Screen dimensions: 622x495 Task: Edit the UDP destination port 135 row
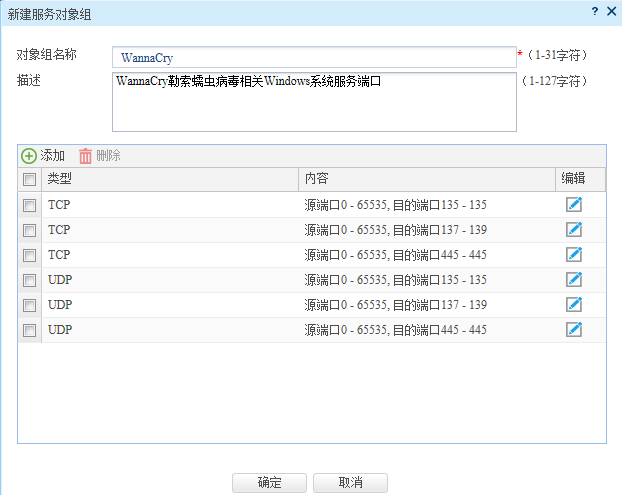(x=574, y=280)
